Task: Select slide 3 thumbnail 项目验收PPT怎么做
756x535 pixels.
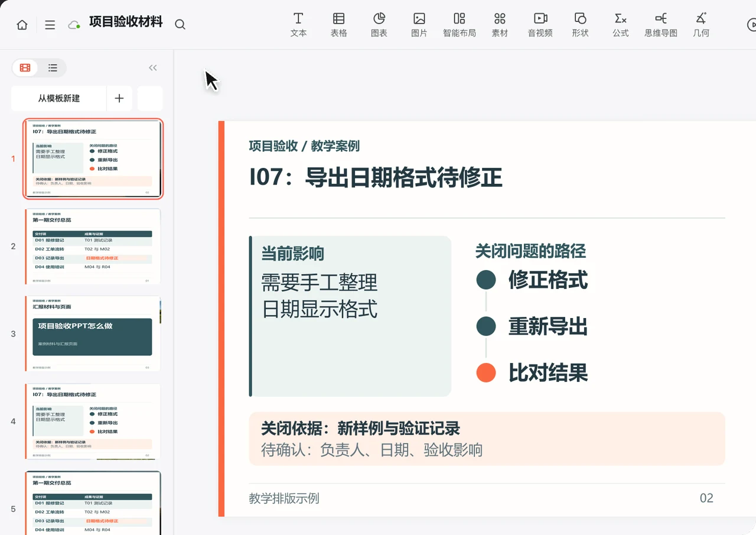Action: click(93, 334)
